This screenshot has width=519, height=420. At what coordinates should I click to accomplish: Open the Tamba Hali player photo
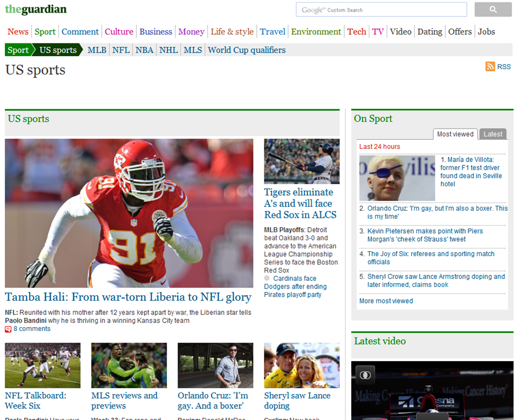[x=129, y=213]
